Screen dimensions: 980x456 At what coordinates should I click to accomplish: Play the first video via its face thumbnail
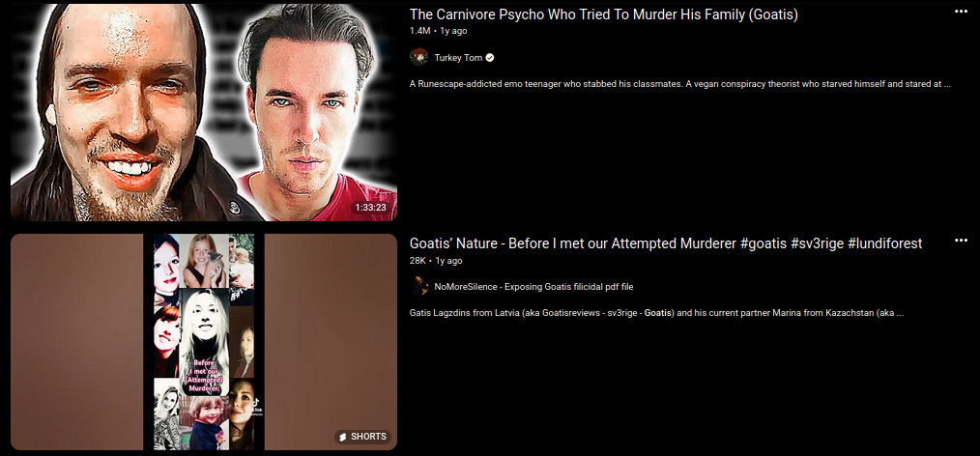[x=204, y=112]
